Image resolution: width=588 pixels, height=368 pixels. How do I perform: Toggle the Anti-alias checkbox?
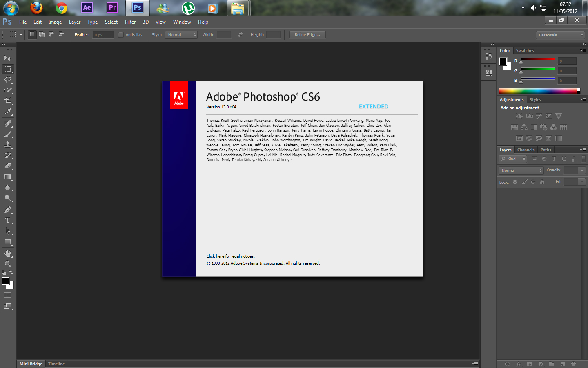click(121, 35)
